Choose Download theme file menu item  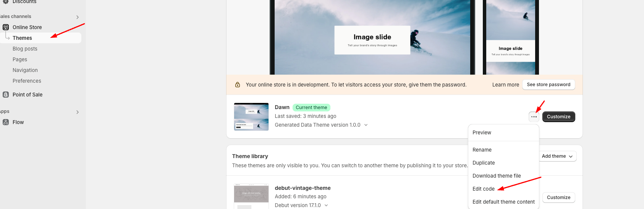pyautogui.click(x=503, y=176)
